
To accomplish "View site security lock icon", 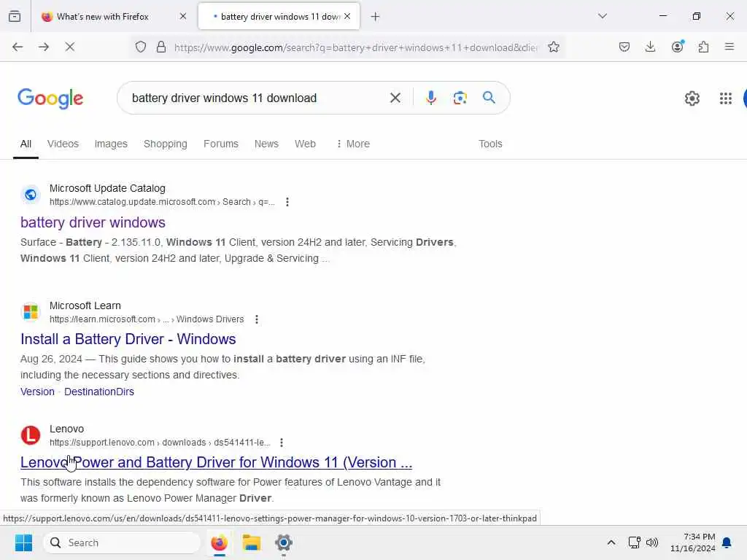I will point(161,47).
